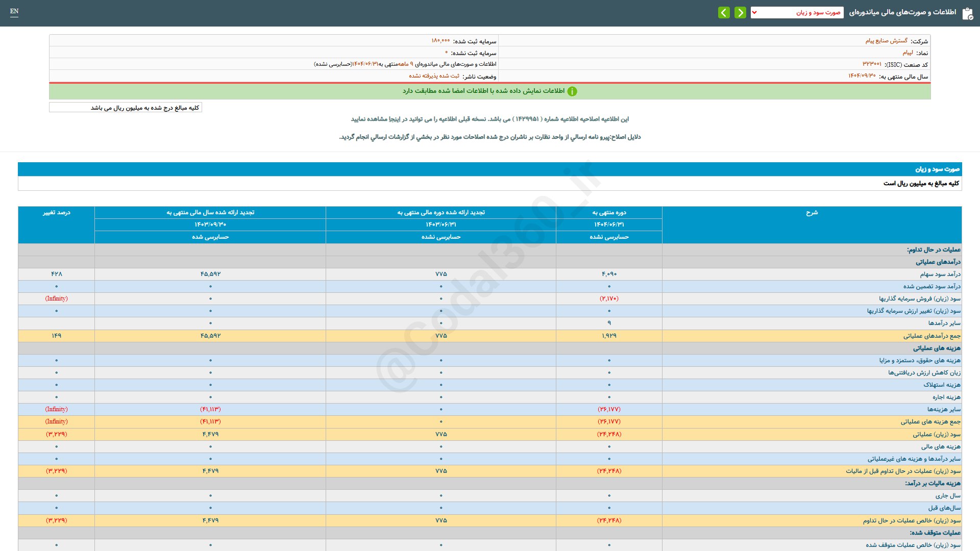Click the شرح column header
Screen dimensions: 980x551
tap(812, 212)
